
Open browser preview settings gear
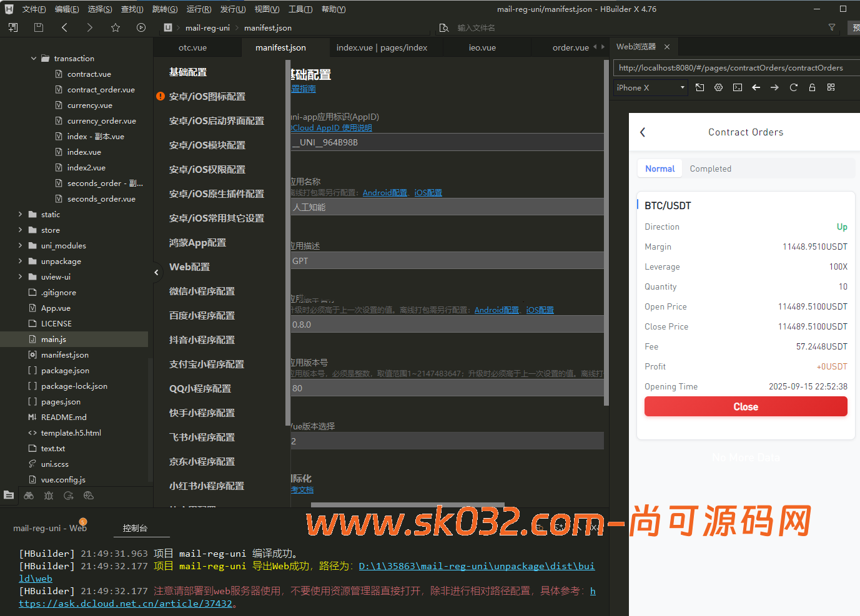coord(718,88)
